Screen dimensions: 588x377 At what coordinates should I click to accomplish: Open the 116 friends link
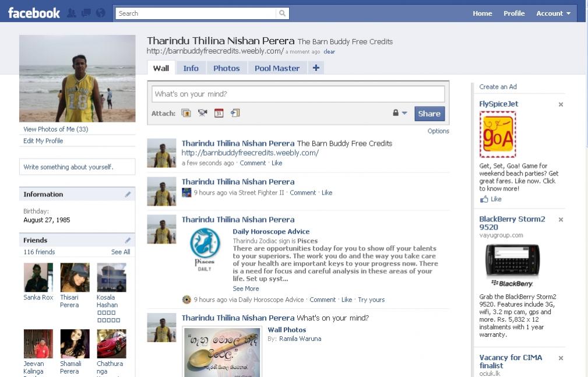pos(39,252)
